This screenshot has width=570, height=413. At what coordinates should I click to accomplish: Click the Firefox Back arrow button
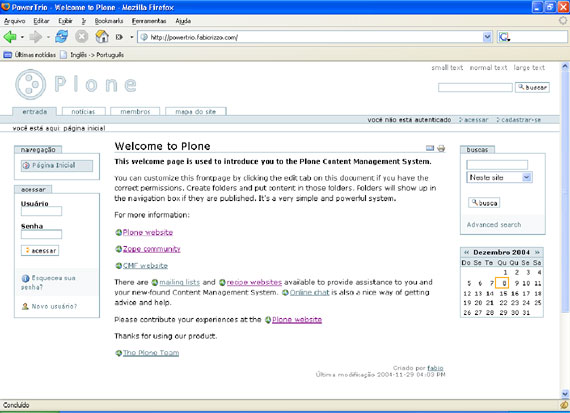[x=9, y=37]
